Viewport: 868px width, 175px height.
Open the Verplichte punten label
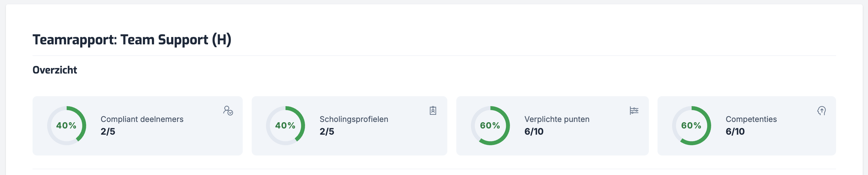coord(557,119)
